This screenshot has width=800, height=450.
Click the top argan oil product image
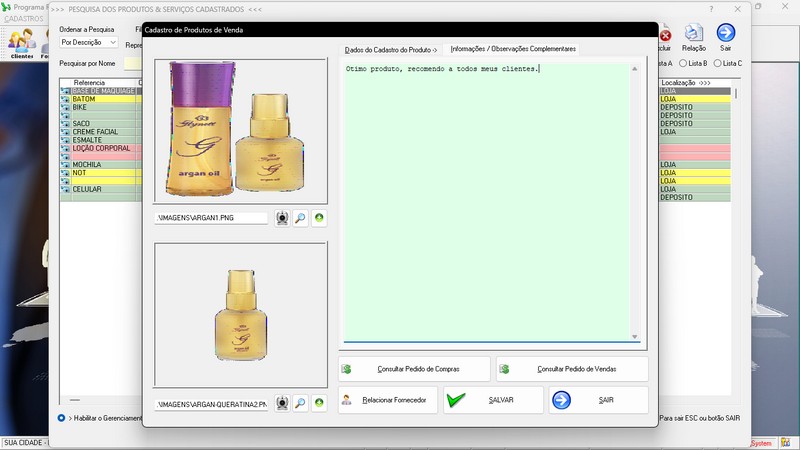click(x=241, y=131)
